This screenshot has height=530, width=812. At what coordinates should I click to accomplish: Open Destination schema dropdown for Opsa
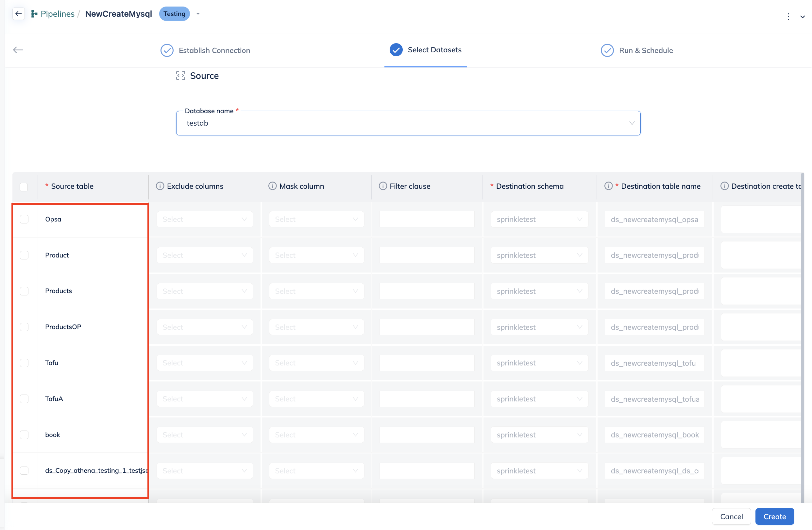(x=539, y=219)
